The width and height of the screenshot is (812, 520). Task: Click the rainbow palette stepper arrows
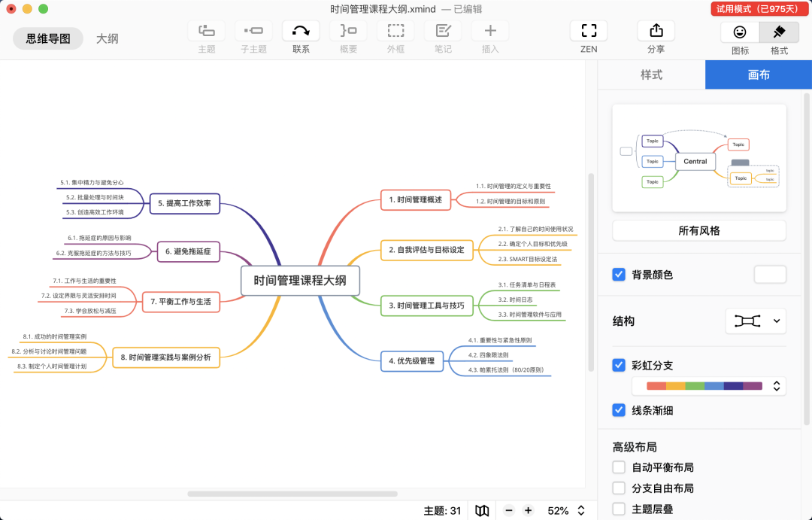(776, 386)
